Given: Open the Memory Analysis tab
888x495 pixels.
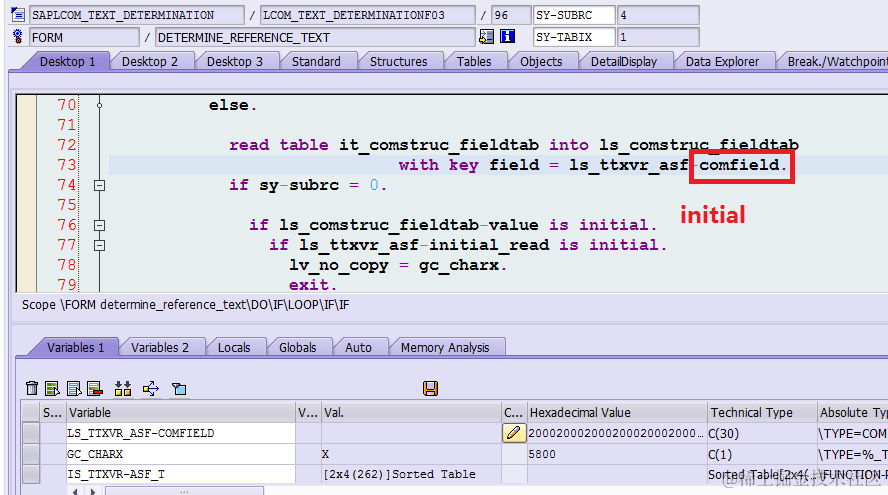Looking at the screenshot, I should (445, 347).
